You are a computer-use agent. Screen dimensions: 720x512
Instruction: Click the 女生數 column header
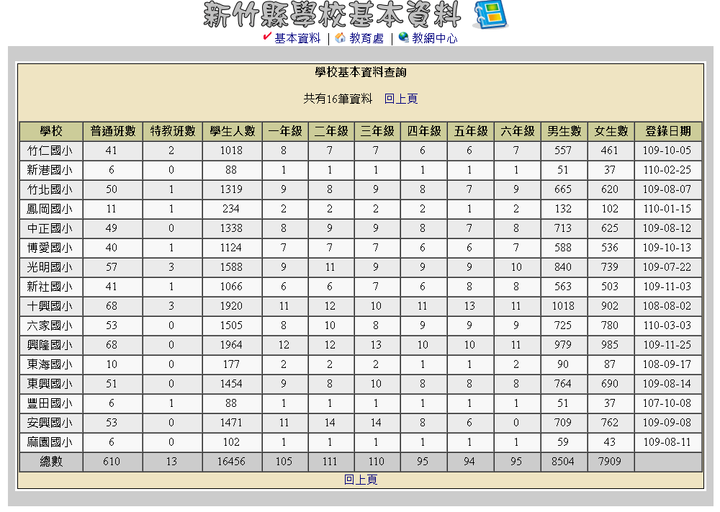point(611,131)
